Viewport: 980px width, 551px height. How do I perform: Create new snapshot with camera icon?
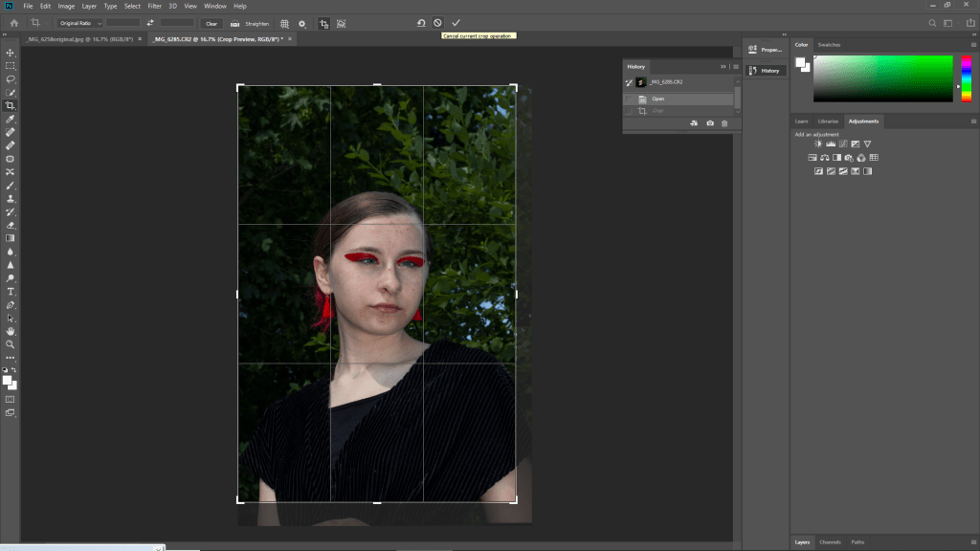(709, 123)
